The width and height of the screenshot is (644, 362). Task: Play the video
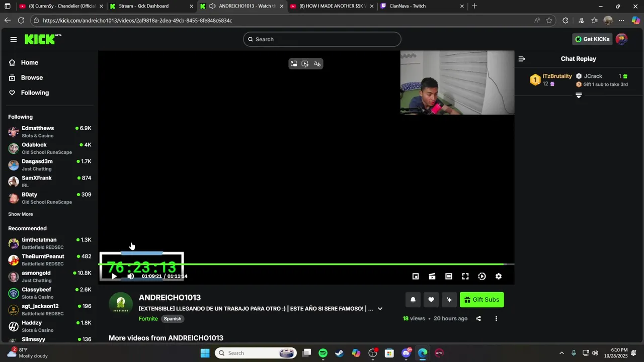[114, 276]
